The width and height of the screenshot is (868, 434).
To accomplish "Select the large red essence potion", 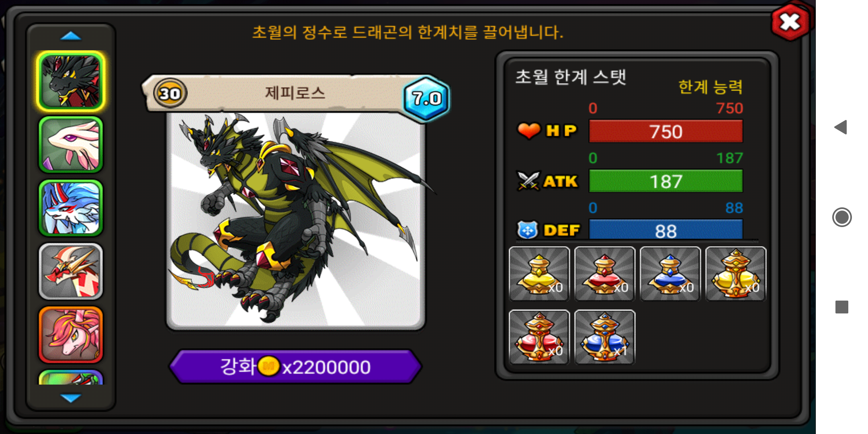I will 539,337.
